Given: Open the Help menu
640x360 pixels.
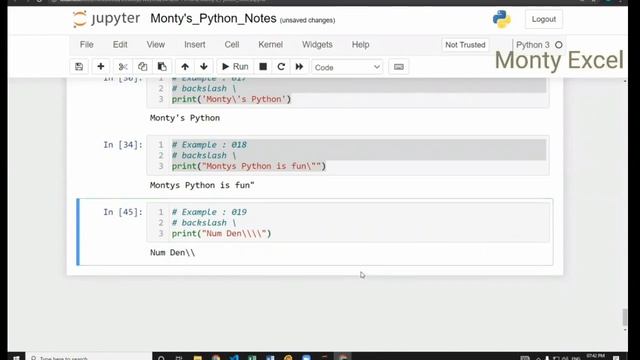Looking at the screenshot, I should point(360,44).
